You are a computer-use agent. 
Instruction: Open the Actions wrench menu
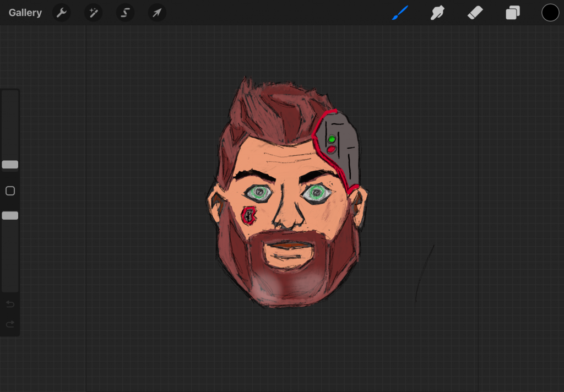62,13
